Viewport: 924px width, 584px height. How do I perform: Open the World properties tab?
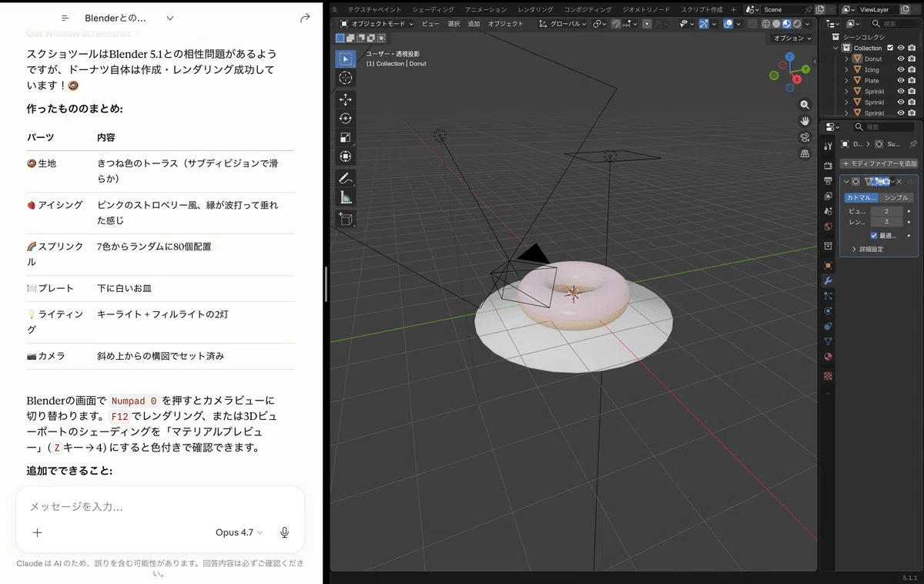[829, 227]
